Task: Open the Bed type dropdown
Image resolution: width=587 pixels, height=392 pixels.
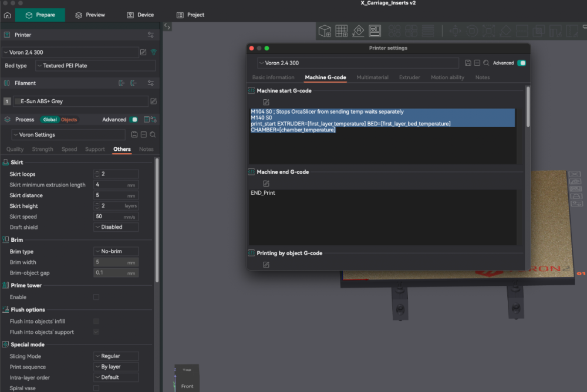Action: point(96,66)
